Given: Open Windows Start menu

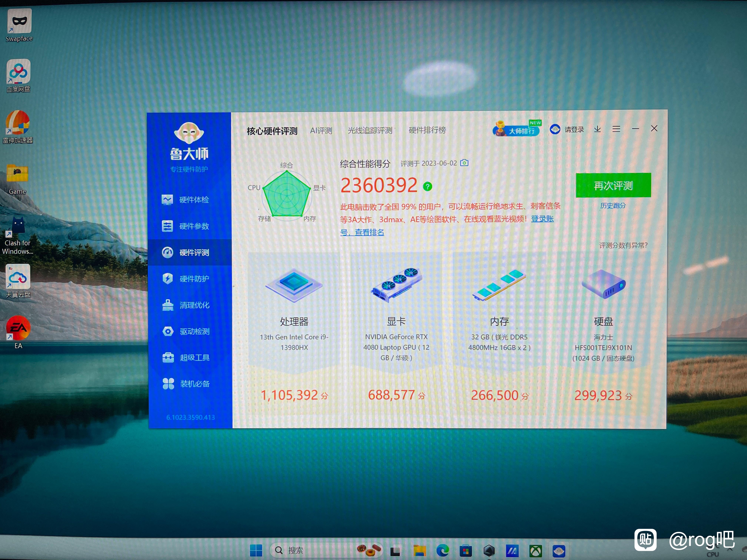Looking at the screenshot, I should [256, 550].
